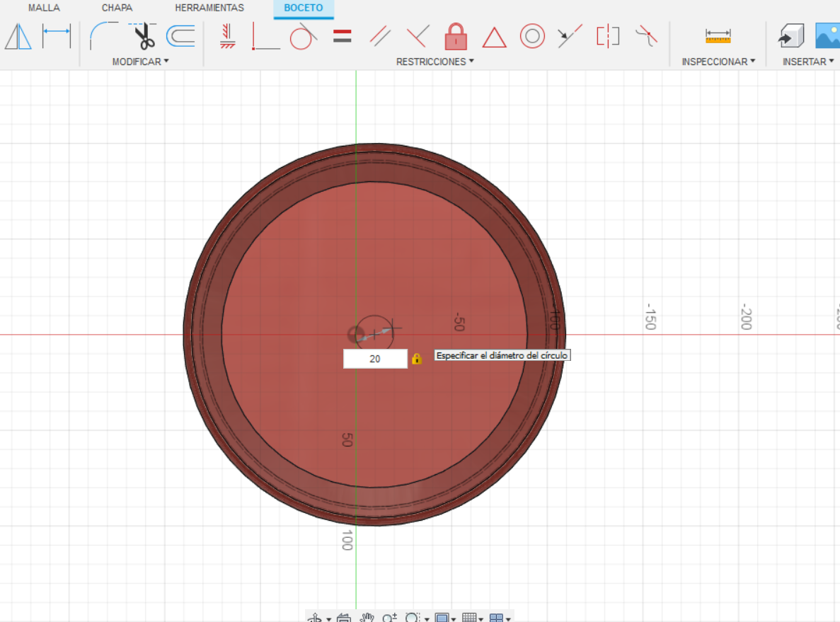This screenshot has width=840, height=622.
Task: Activate the Orbit navigation tool
Action: 315,617
